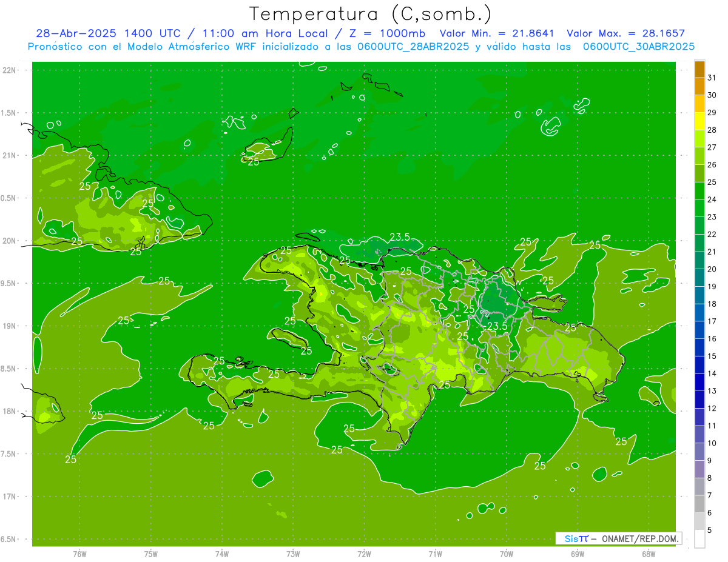Screen dimensions: 728x562
Task: Pick the dark orange swatch above 31
Action: pos(699,69)
